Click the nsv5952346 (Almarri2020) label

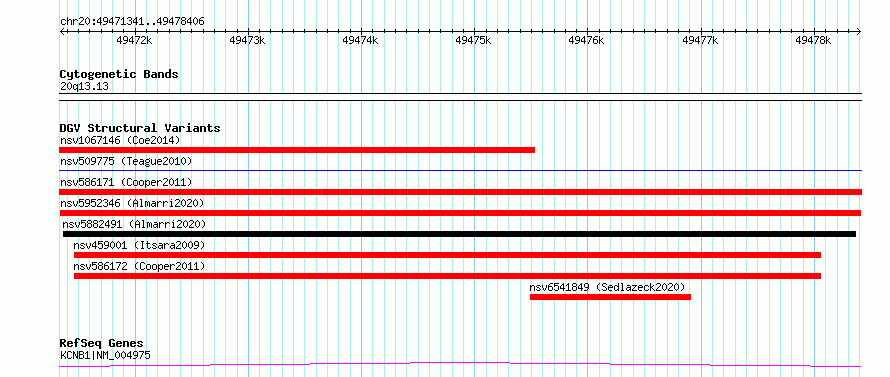point(132,203)
